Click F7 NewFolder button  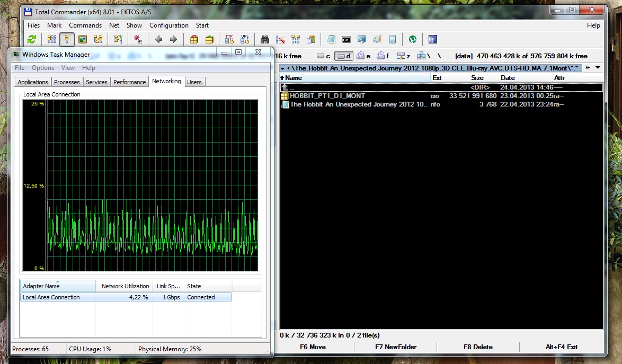click(396, 347)
